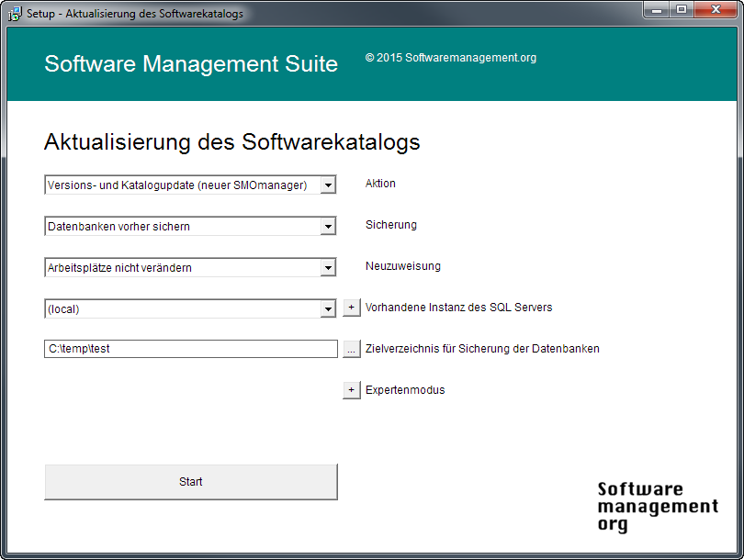Open the SQL Server instance dropdown arrow
This screenshot has height=560, width=744.
328,309
